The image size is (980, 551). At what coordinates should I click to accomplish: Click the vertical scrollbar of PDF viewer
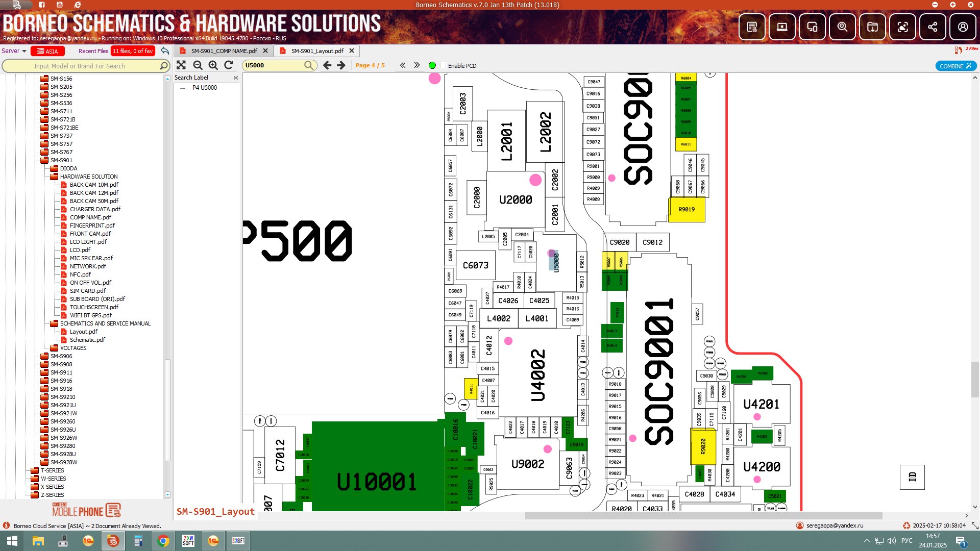click(x=975, y=379)
